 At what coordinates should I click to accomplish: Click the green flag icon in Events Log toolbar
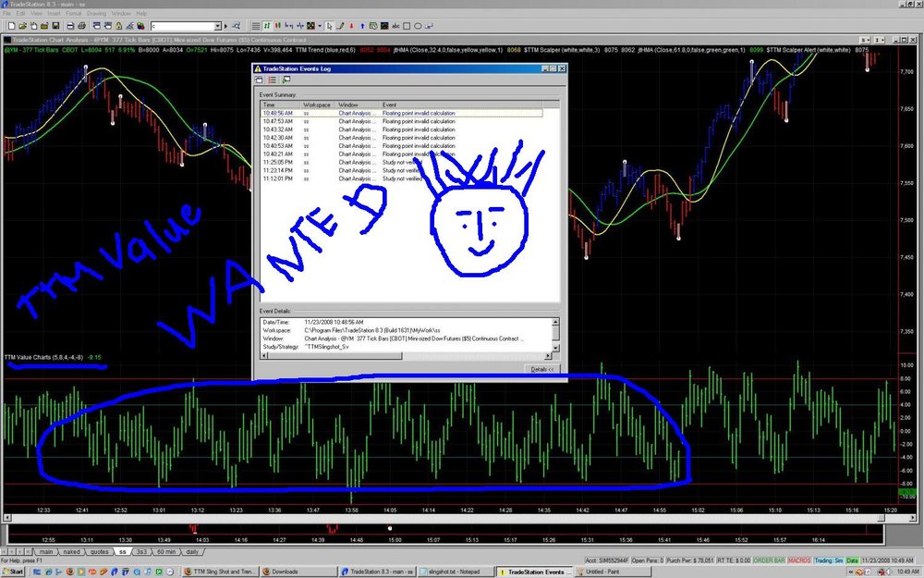[286, 80]
